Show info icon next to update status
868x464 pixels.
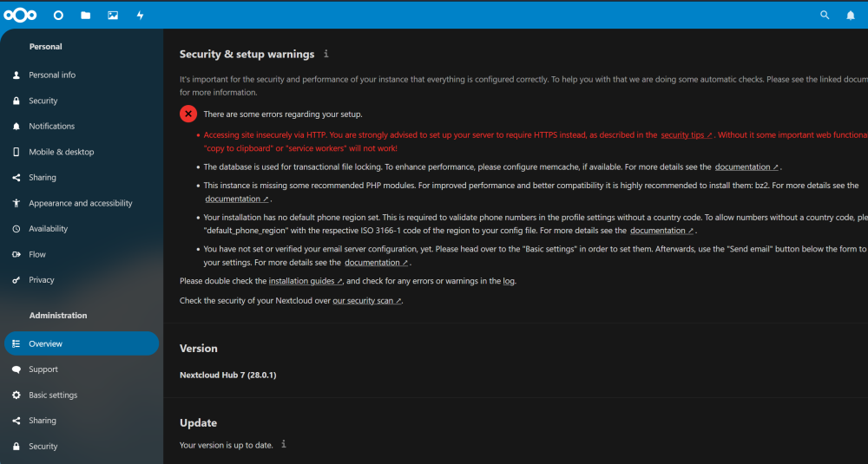284,444
